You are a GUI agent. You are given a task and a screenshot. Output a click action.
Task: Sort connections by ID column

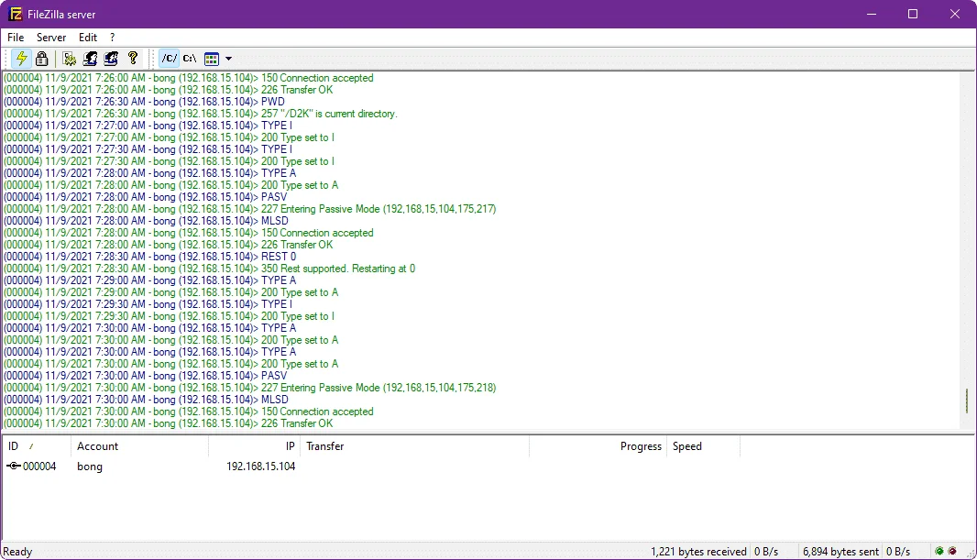click(36, 446)
